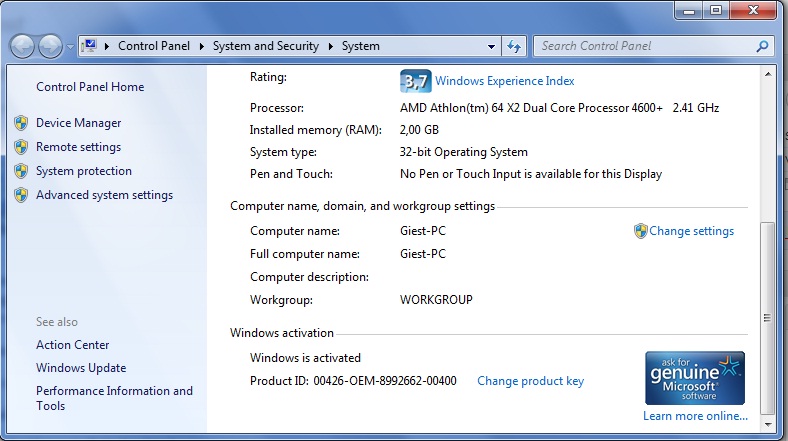
Task: Click the Product ID number text
Action: coord(385,381)
